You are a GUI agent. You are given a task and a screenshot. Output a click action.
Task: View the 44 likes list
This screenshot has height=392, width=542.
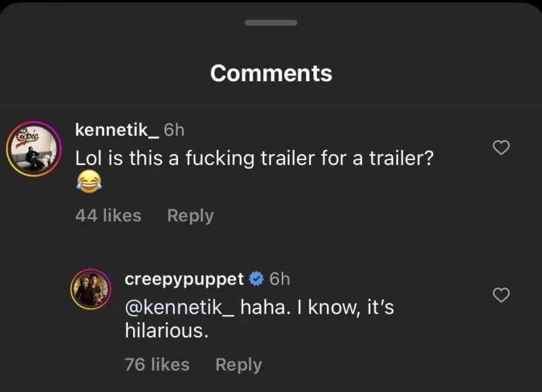(108, 216)
